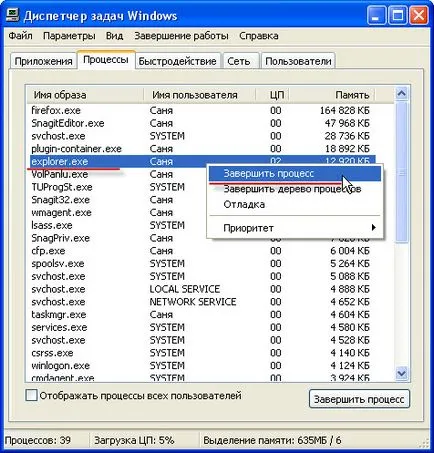
Task: Select the firefox.exe process row
Action: 201,110
